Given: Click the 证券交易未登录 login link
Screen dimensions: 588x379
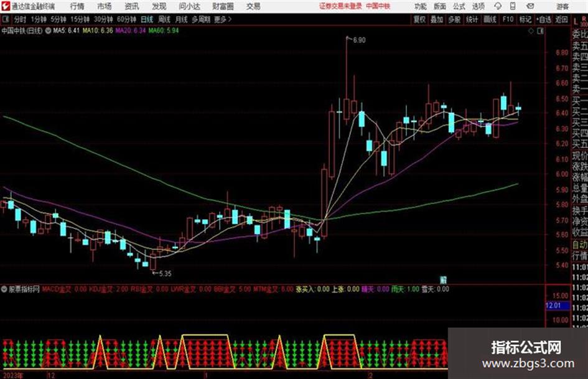Looking at the screenshot, I should coord(340,6).
